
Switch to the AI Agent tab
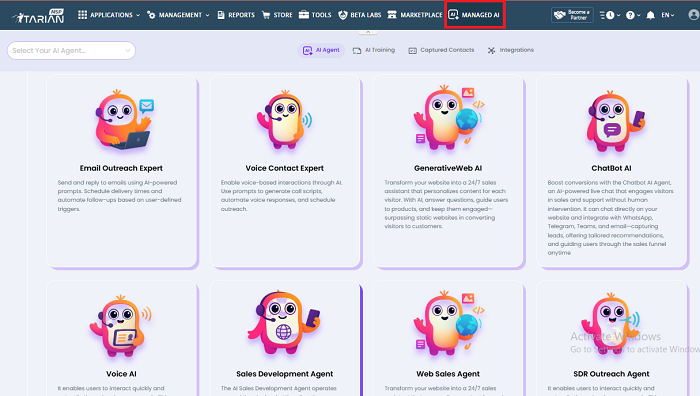[321, 50]
